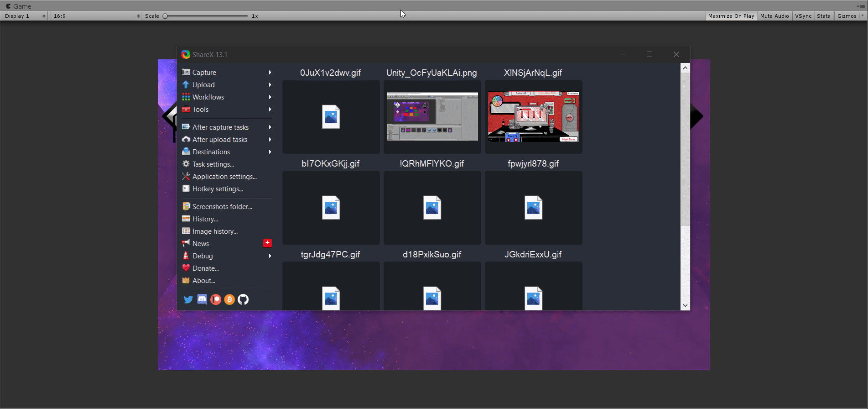Open Image history...

227,231
